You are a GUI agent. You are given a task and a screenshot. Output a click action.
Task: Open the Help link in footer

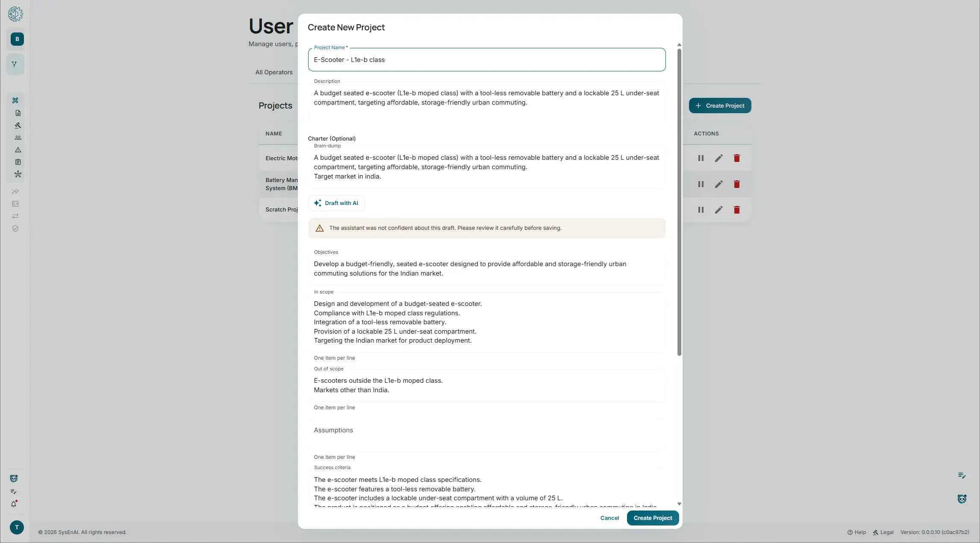(x=856, y=532)
